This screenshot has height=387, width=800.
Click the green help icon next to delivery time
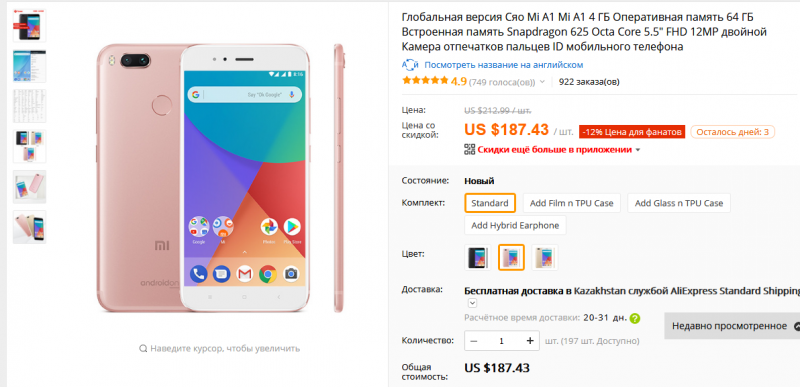[635, 318]
